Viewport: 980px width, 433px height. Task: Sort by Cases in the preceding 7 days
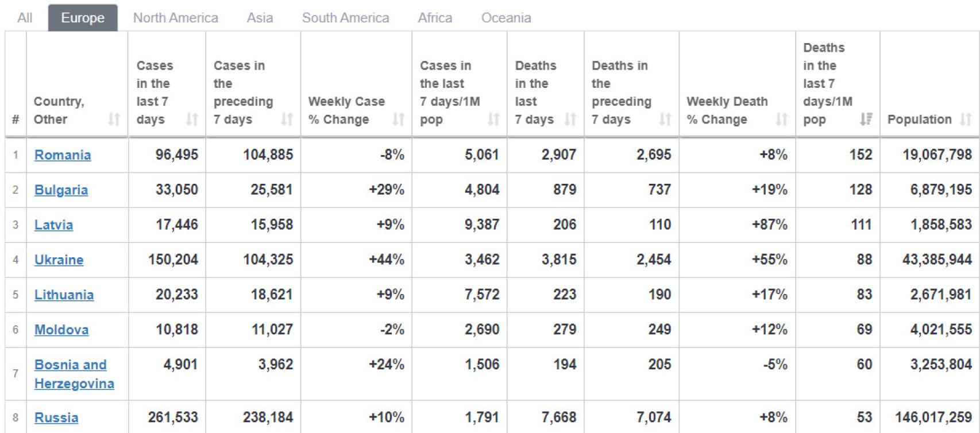[287, 119]
